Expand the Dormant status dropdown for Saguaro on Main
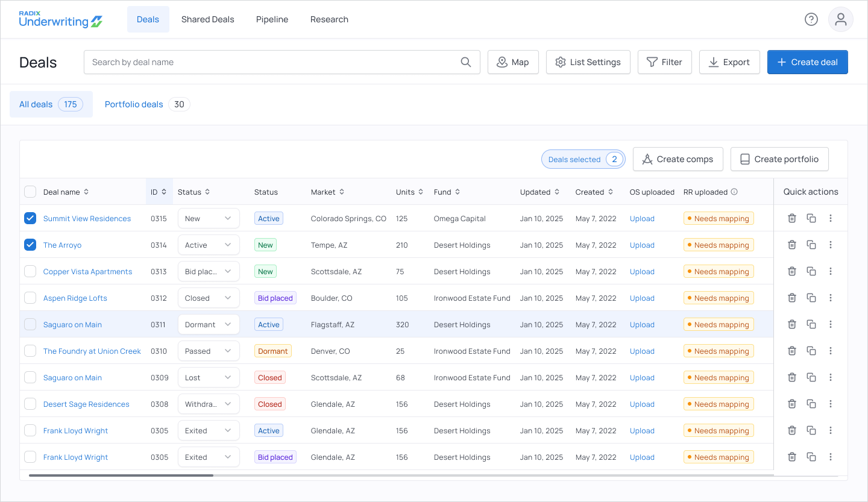Screen dimensions: 868x502 (209, 324)
